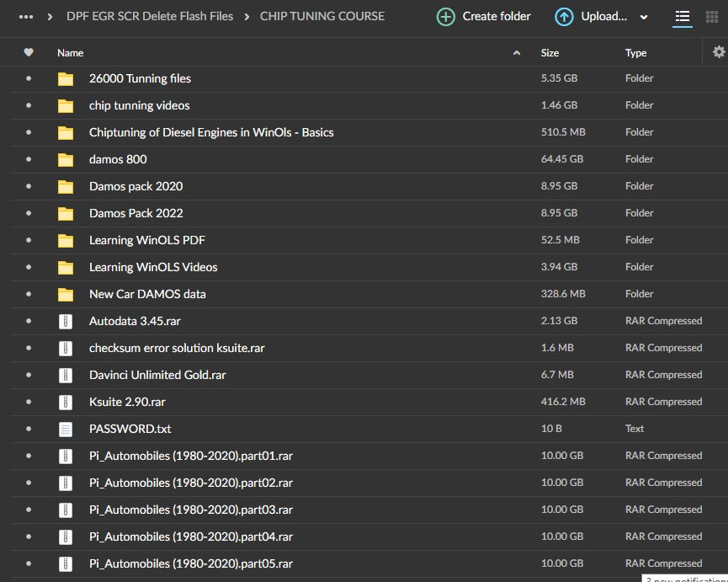
Task: Click the Upload arrow circle icon
Action: click(x=564, y=17)
